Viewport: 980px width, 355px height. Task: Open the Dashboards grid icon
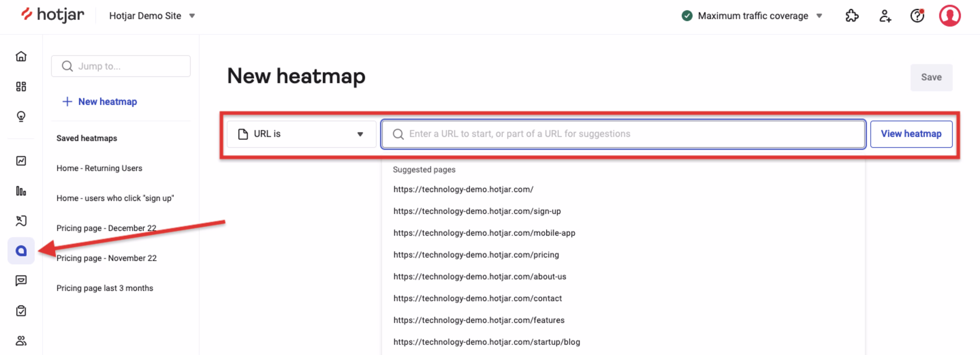pos(21,87)
